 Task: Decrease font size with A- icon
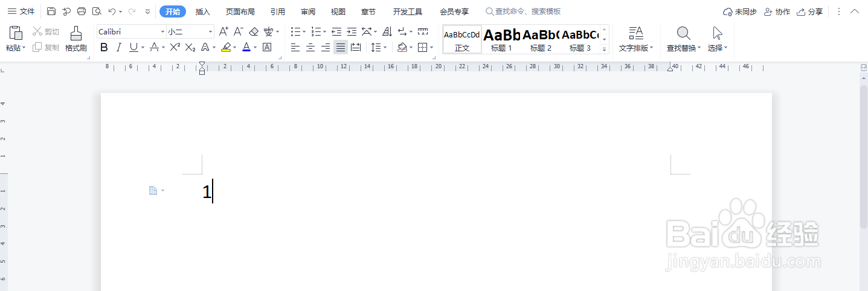(x=239, y=31)
